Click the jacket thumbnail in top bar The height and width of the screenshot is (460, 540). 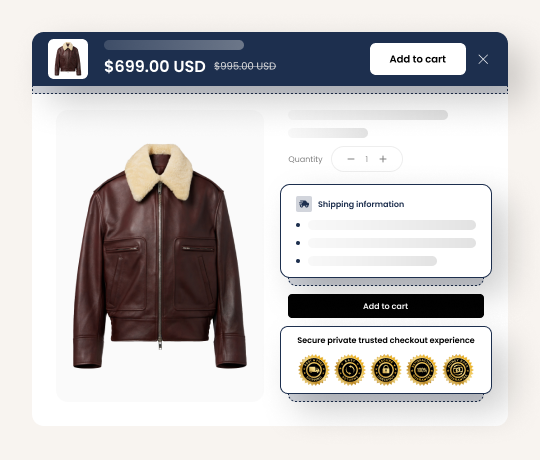[68, 59]
